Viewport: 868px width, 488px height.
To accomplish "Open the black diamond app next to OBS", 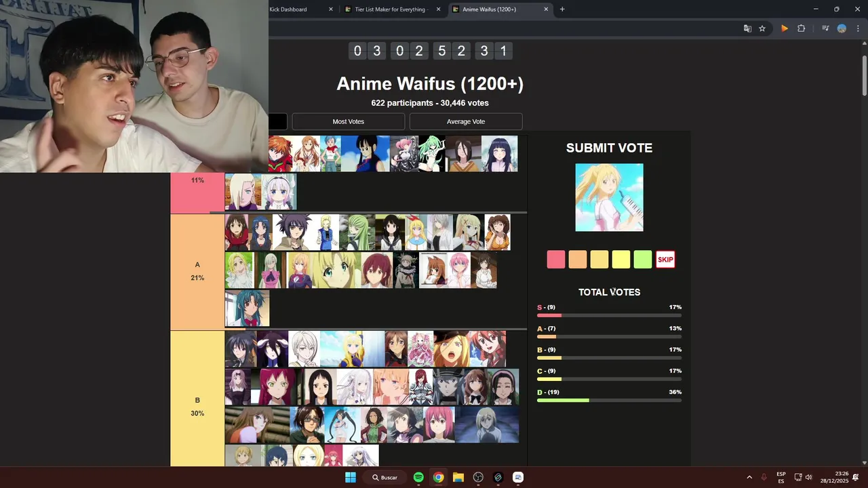I will 498,477.
